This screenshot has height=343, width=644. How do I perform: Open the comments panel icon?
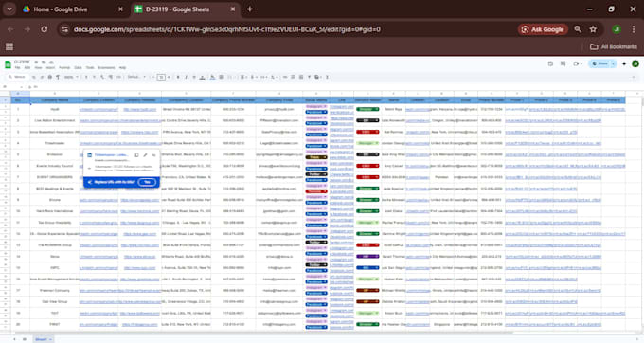point(563,63)
